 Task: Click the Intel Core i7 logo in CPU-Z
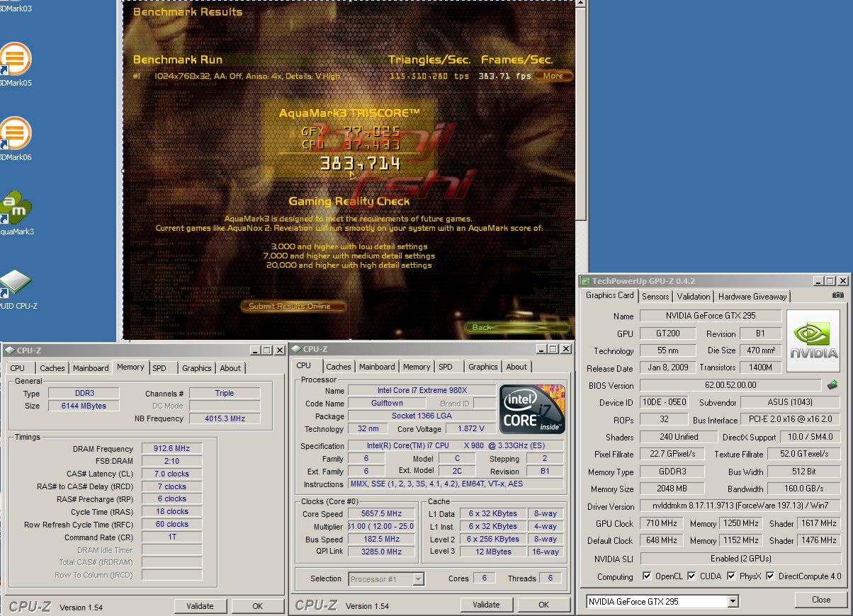[533, 409]
